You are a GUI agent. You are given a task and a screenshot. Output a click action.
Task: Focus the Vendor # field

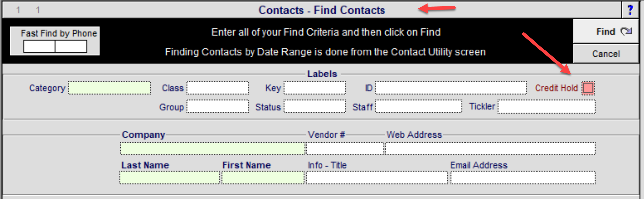[x=345, y=149]
